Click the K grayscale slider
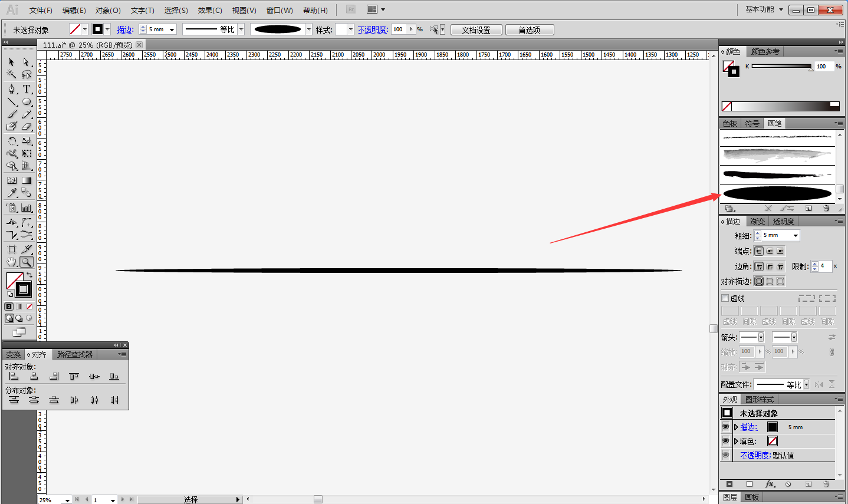This screenshot has height=504, width=848. pyautogui.click(x=781, y=66)
